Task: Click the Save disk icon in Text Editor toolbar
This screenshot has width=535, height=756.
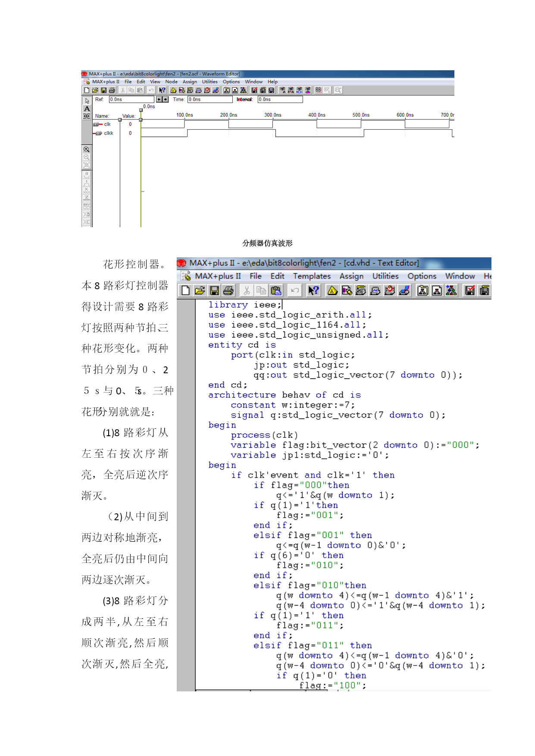Action: [x=214, y=291]
